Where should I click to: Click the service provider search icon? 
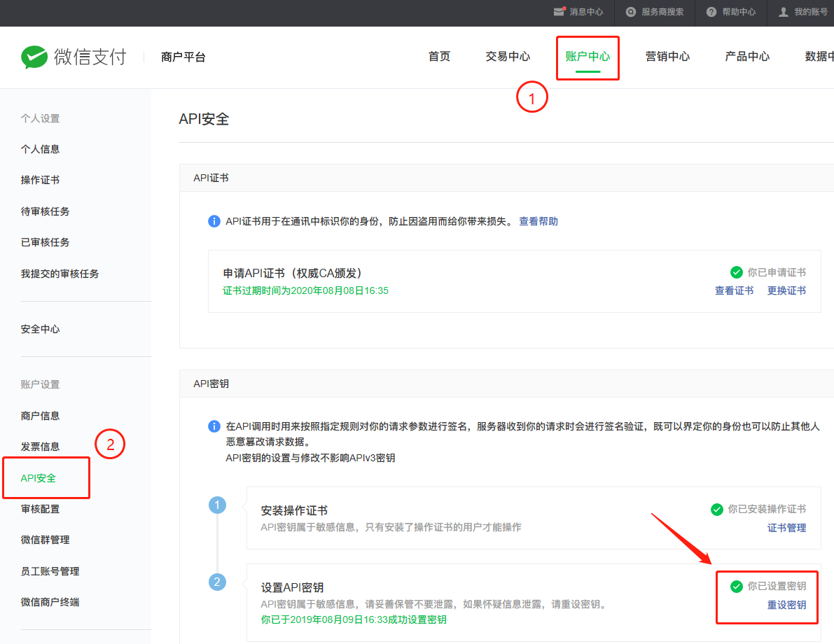[x=631, y=12]
